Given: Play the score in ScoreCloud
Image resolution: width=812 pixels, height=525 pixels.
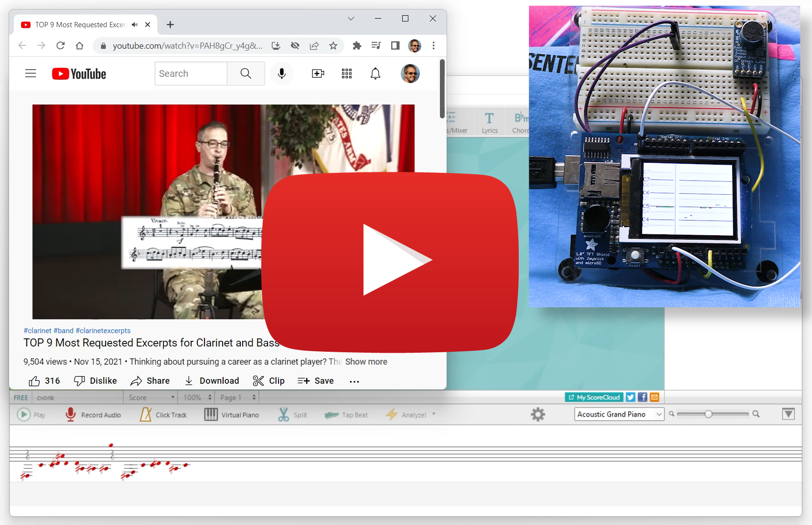Looking at the screenshot, I should click(x=31, y=415).
